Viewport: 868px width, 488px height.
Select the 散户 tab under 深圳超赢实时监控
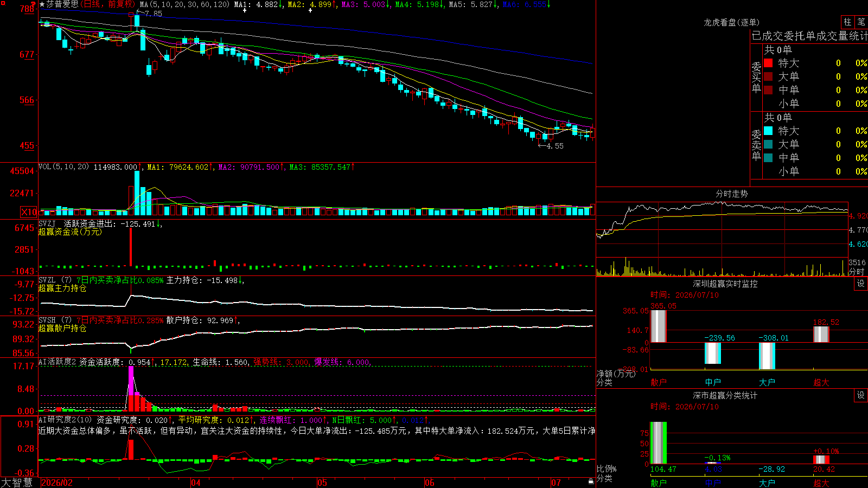[659, 382]
